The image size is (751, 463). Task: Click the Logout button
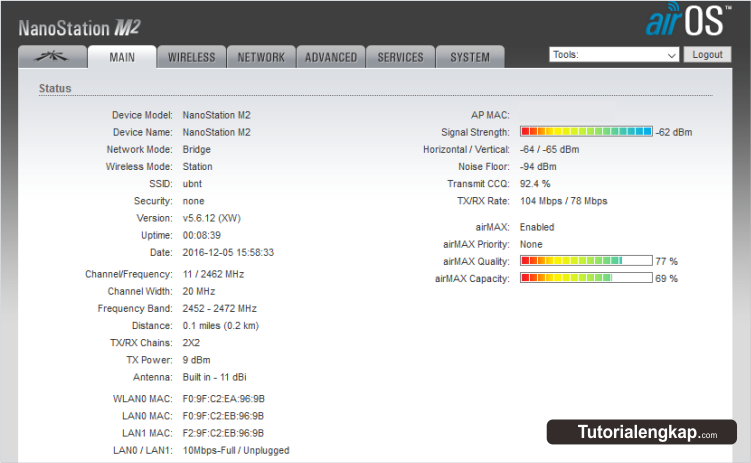click(x=707, y=55)
